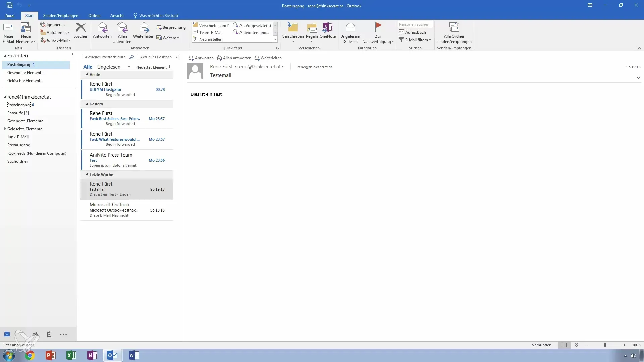Screen dimensions: 644x362
Task: Expand the QuickSteps gallery dropdown arrow
Action: [x=275, y=39]
